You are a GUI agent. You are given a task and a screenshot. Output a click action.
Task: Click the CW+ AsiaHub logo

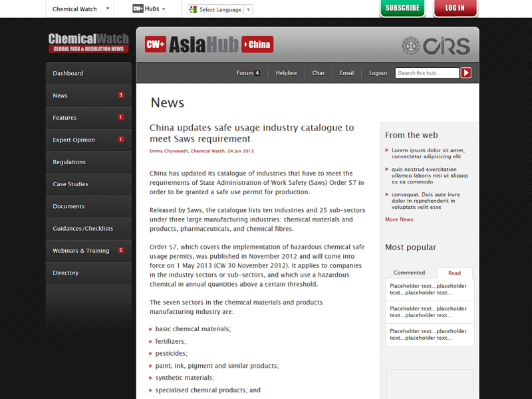tap(192, 45)
